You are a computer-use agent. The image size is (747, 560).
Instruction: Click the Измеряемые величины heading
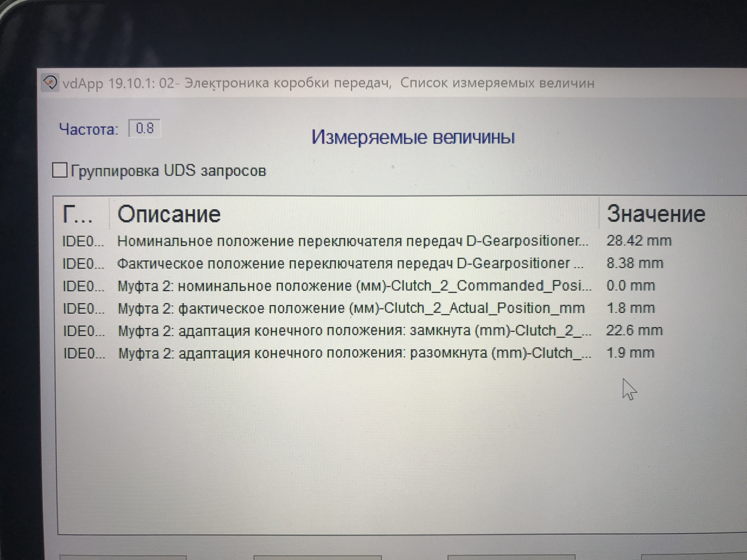click(x=413, y=137)
